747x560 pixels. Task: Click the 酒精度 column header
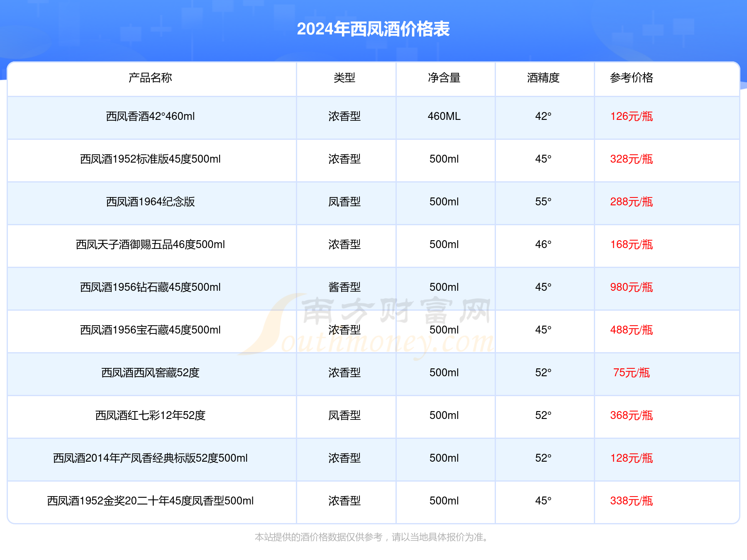543,78
